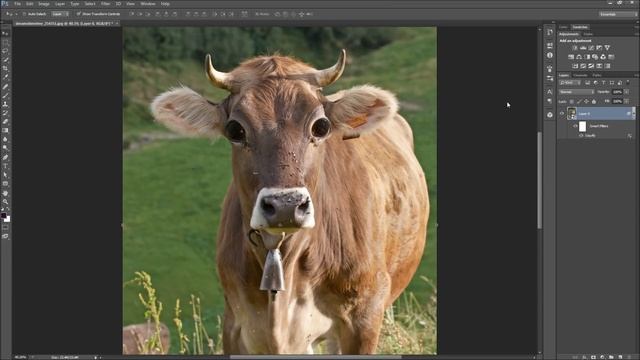
Task: Select the Brush tool
Action: [5, 96]
